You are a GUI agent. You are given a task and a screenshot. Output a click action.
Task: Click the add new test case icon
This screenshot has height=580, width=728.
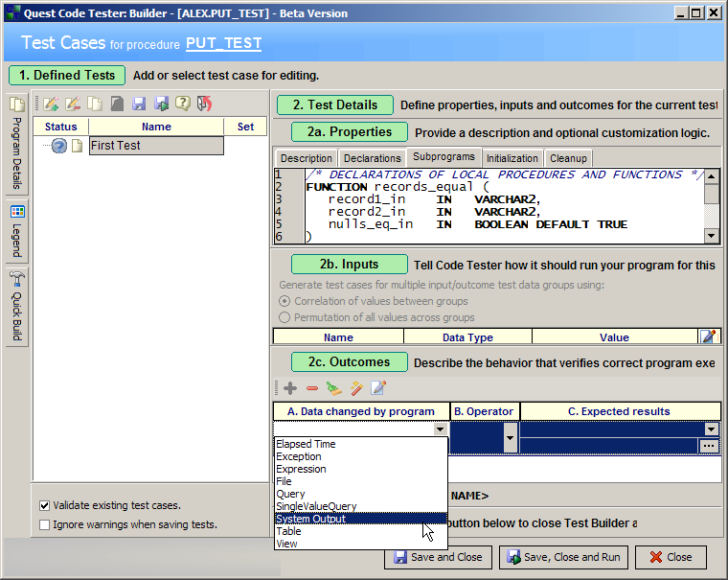(51, 104)
